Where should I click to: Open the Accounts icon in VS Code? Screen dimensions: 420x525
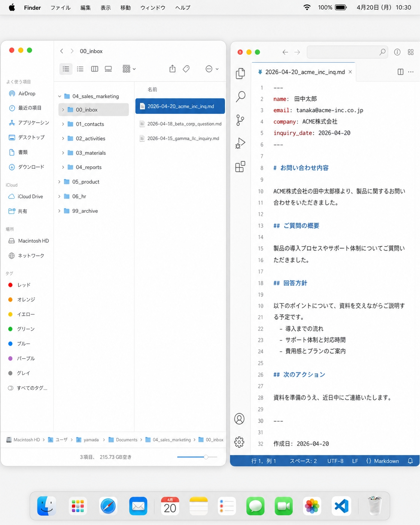[x=239, y=419]
